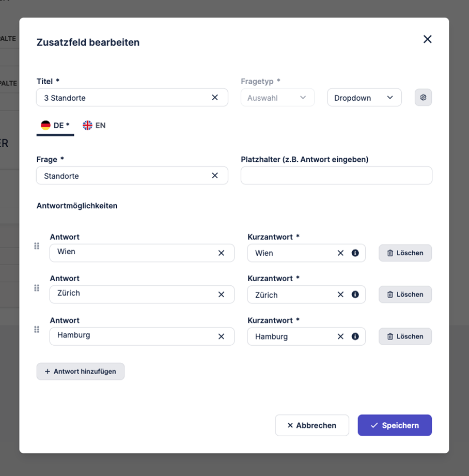This screenshot has height=476, width=469.
Task: Select the DE language tab
Action: (55, 126)
